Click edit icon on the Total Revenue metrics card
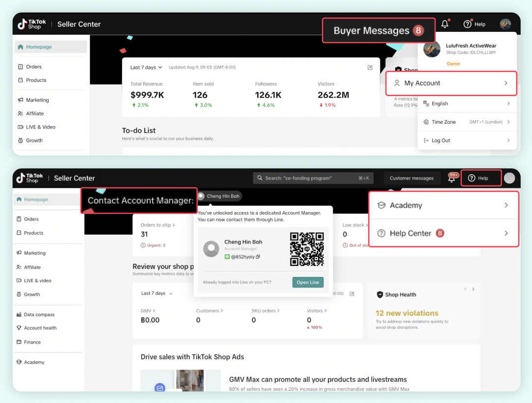 (370, 68)
